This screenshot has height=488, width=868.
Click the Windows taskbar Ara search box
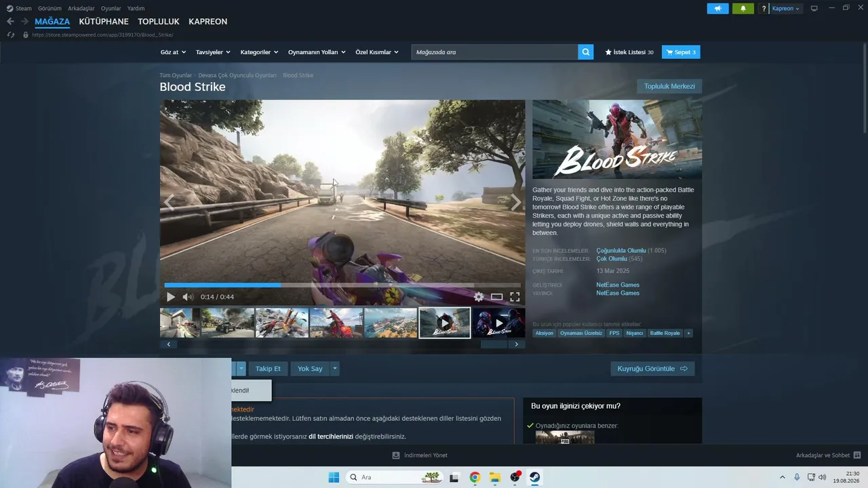tap(394, 477)
